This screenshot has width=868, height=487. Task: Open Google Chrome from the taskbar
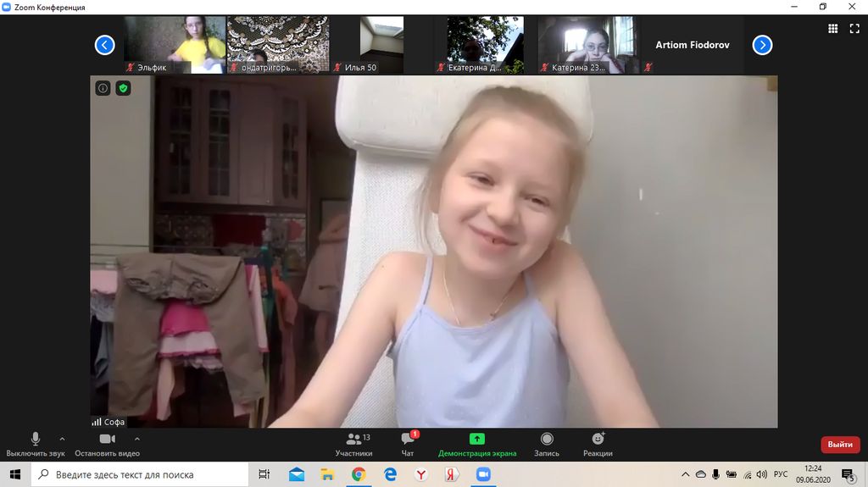pos(359,475)
